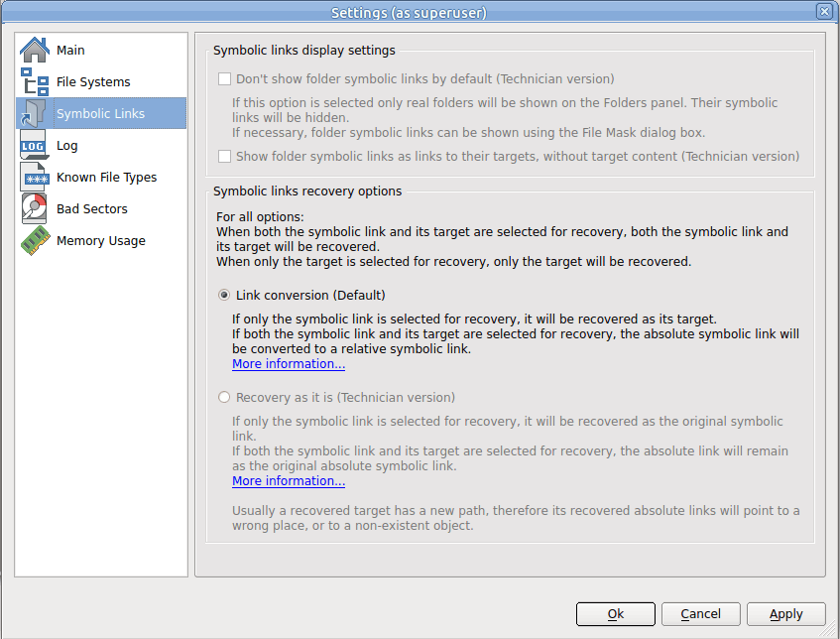The width and height of the screenshot is (840, 639).
Task: Switch to File Systems settings
Action: [x=93, y=82]
